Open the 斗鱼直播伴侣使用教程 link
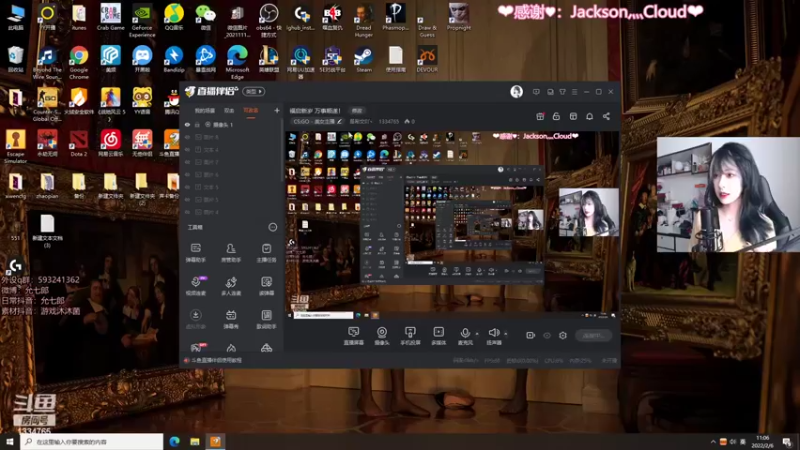The image size is (800, 450). (x=217, y=360)
